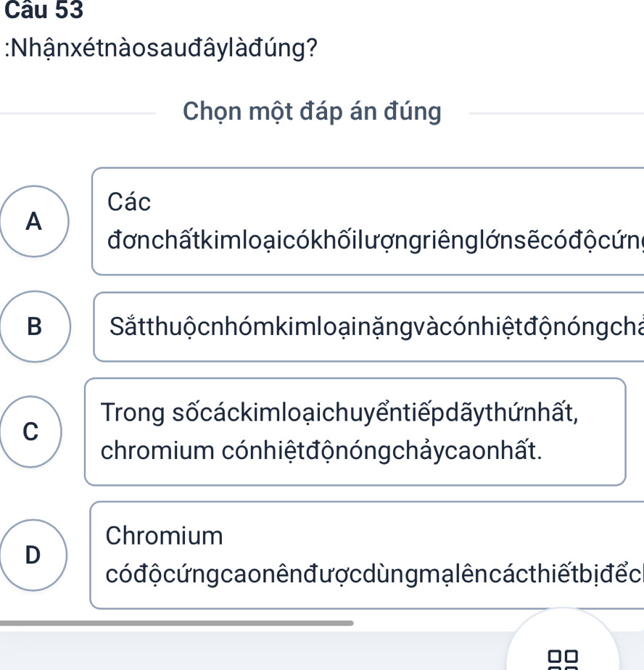Viewport: 644px width, 670px height.
Task: Click the line "đơnchấtkimloạicókhốilượngriêng" in answer A
Action: pyautogui.click(x=374, y=240)
